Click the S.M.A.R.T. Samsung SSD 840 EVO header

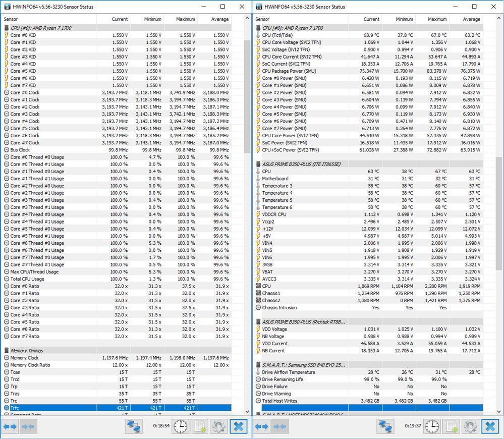pyautogui.click(x=303, y=365)
